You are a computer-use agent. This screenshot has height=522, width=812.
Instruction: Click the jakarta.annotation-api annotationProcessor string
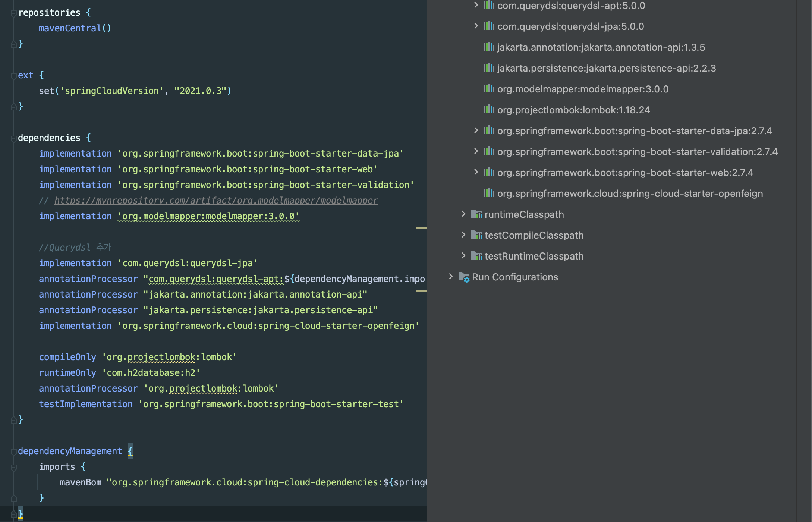click(255, 295)
